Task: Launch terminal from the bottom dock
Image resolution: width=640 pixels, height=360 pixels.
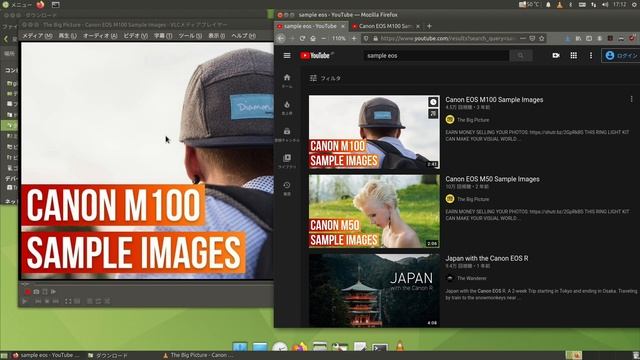Action: point(380,347)
